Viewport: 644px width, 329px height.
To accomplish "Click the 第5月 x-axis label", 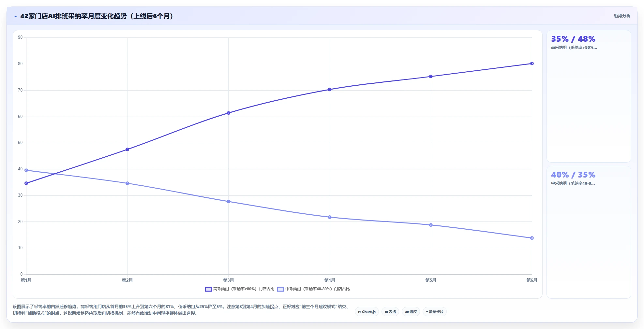I will 431,280.
